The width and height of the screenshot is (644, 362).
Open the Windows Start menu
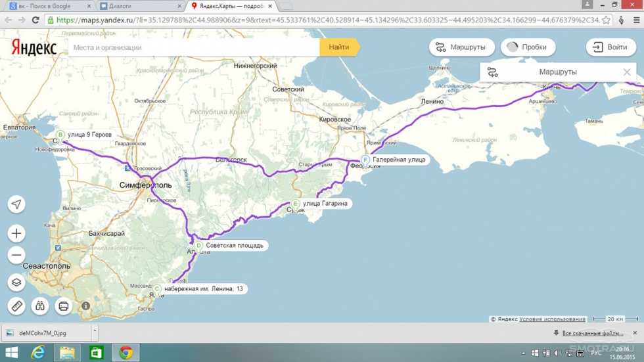12,353
